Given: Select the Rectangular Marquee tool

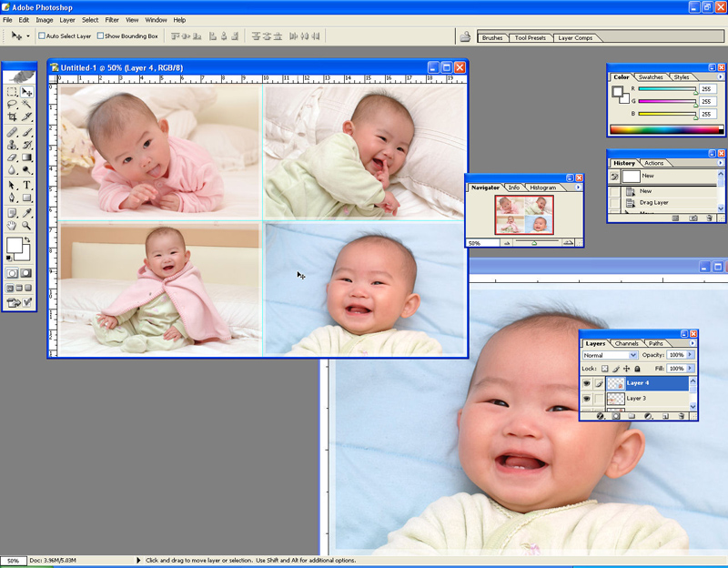Looking at the screenshot, I should [x=13, y=92].
